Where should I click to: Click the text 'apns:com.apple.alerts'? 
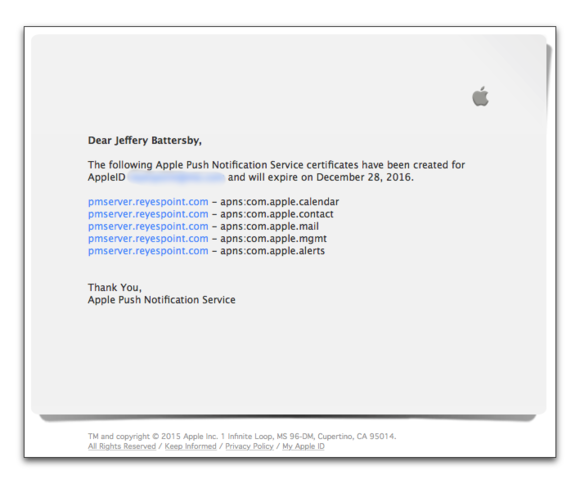[x=273, y=251]
